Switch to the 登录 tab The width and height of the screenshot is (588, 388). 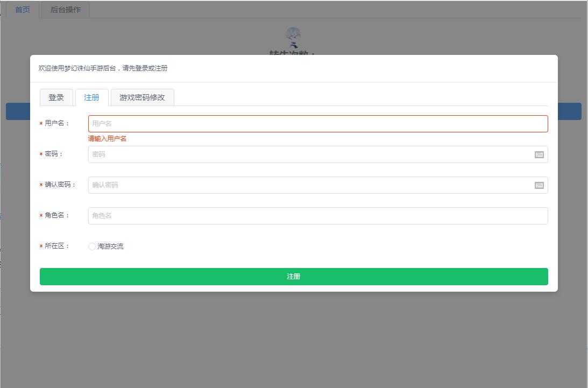tap(56, 97)
